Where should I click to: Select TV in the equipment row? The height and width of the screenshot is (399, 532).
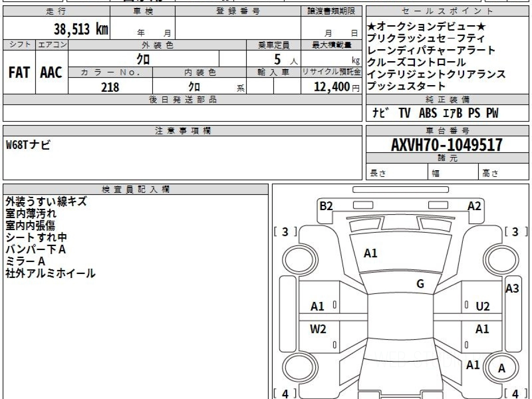[x=404, y=113]
